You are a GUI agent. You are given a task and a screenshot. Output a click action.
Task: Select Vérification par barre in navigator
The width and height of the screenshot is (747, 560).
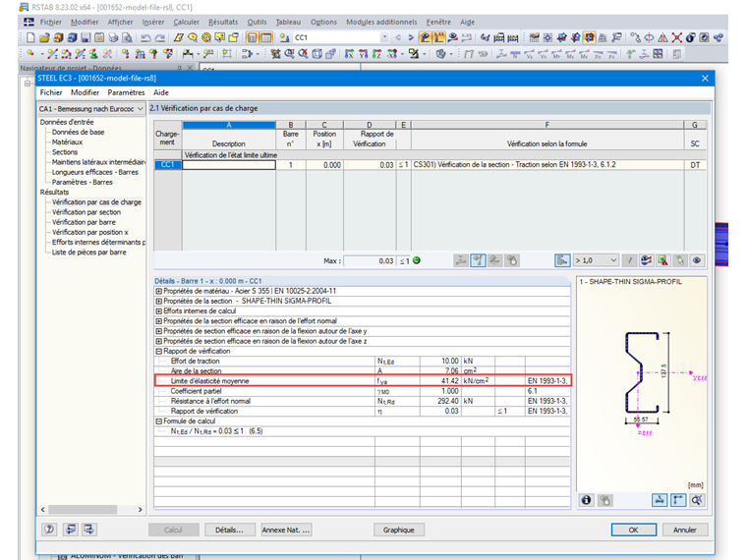coord(84,222)
